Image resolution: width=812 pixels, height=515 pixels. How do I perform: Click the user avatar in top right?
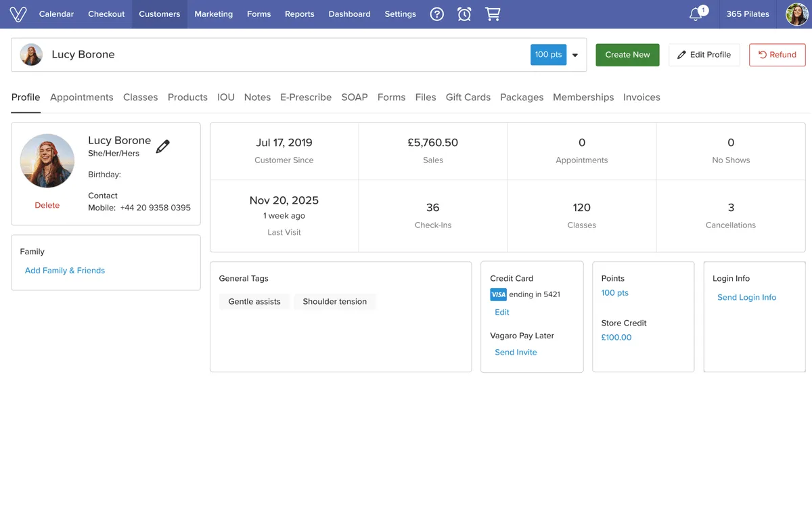[x=796, y=14]
